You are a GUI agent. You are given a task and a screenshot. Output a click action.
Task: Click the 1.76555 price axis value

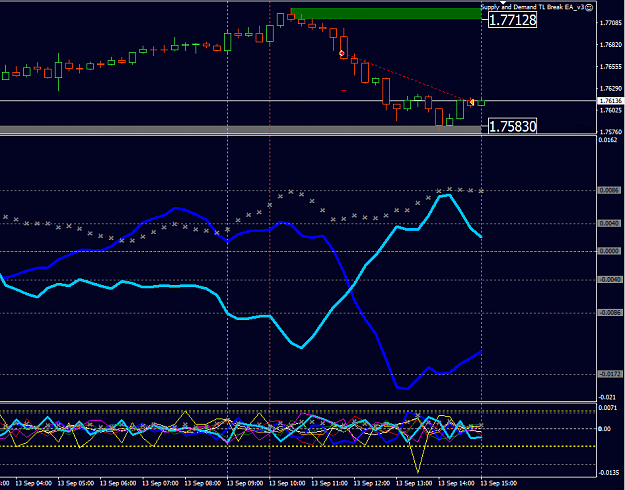point(611,67)
